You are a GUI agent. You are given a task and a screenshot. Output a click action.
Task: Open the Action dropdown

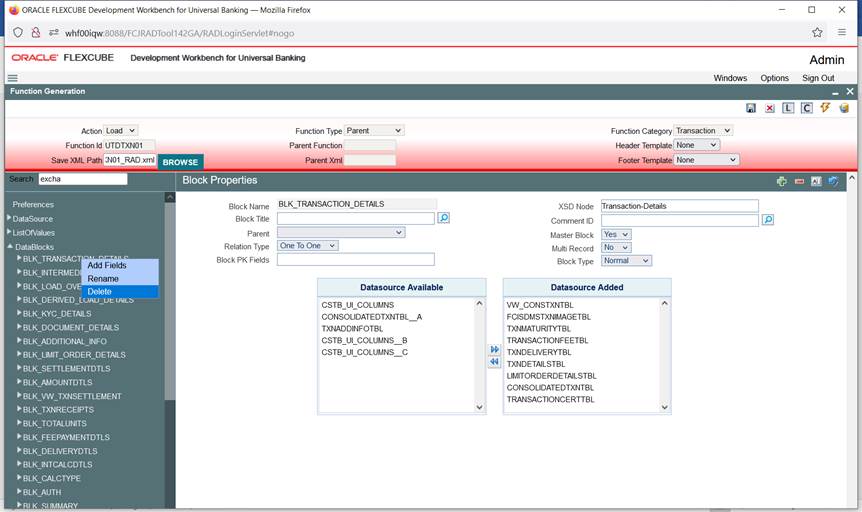(x=120, y=130)
